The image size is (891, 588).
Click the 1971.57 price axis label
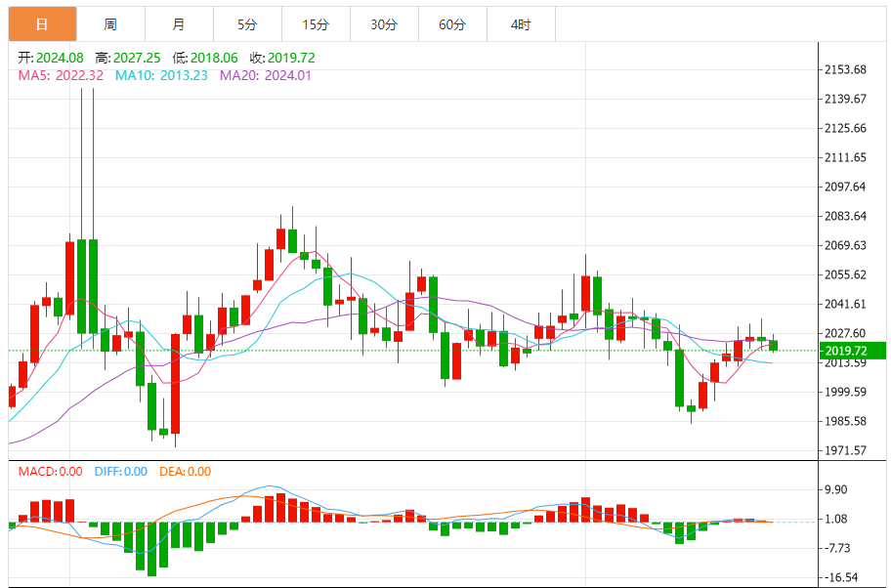pos(845,450)
